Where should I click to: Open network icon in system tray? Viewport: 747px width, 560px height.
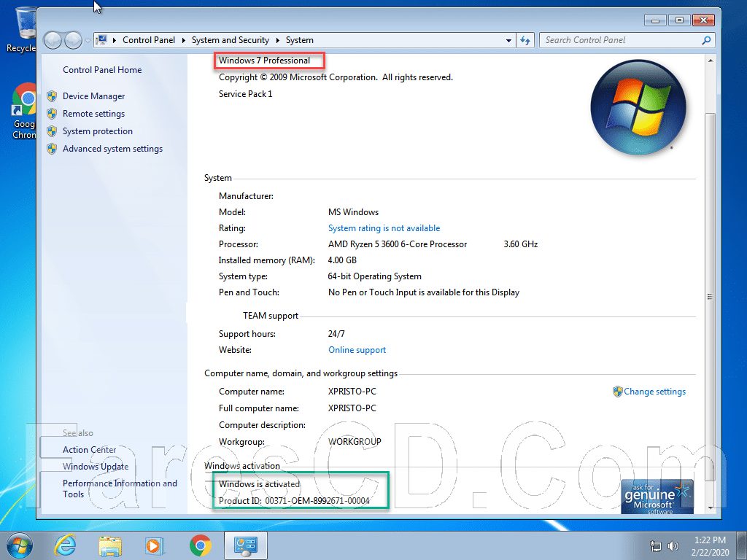(x=656, y=546)
